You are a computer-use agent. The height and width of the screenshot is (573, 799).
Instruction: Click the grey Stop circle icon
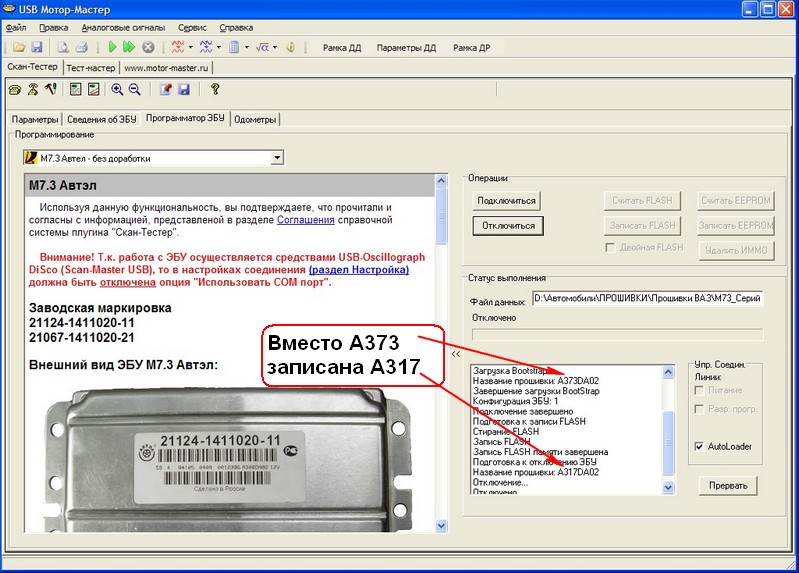click(148, 47)
